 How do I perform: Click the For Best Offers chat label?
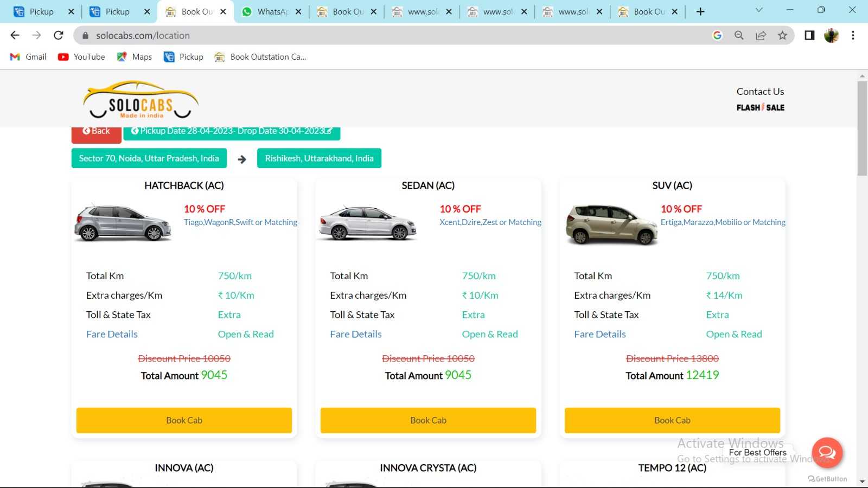click(x=758, y=452)
